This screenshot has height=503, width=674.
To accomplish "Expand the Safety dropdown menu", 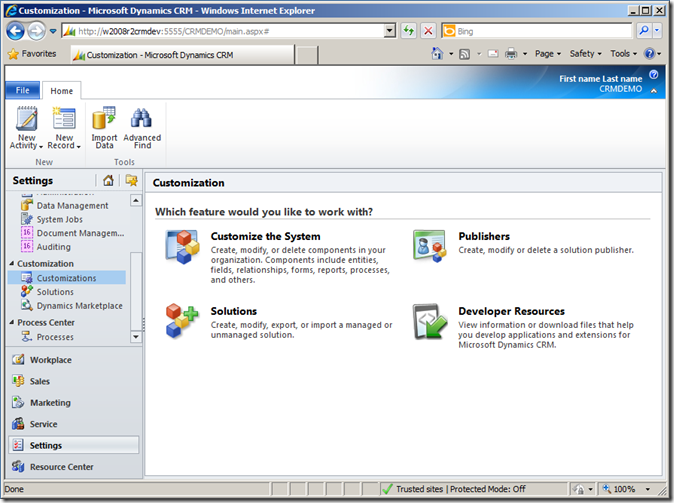I will click(585, 54).
